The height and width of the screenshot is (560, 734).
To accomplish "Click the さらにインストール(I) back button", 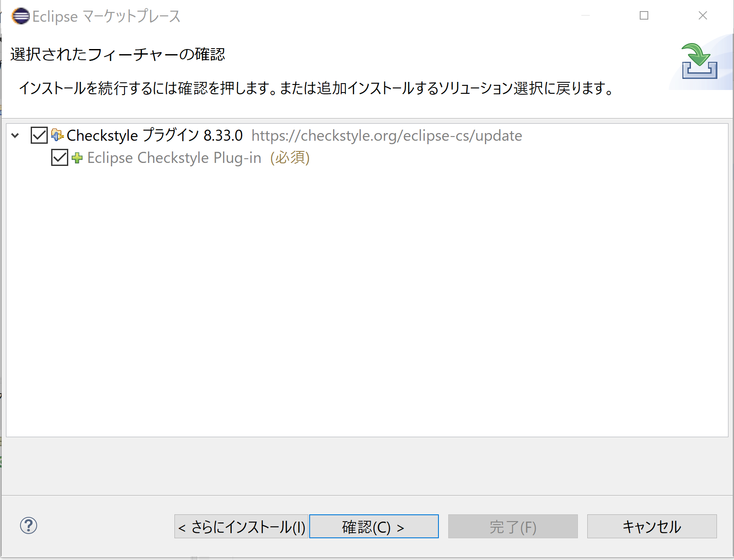I will 241,526.
